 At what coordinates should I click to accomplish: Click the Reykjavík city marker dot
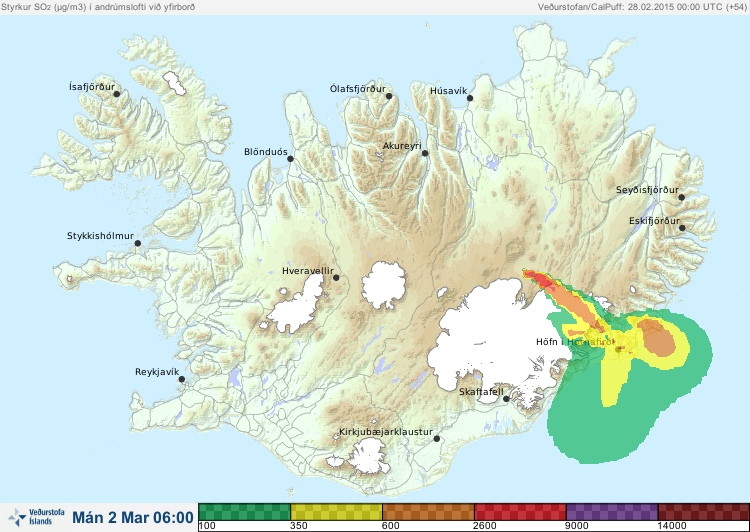(182, 379)
